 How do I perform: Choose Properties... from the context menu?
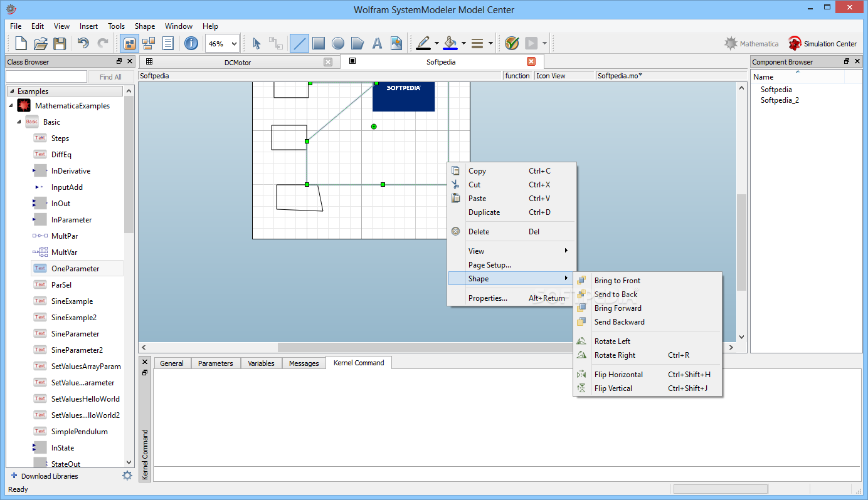coord(511,298)
